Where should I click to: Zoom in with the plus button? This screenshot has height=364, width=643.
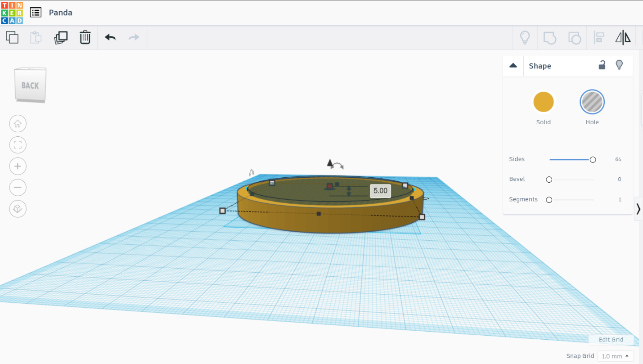pyautogui.click(x=18, y=166)
